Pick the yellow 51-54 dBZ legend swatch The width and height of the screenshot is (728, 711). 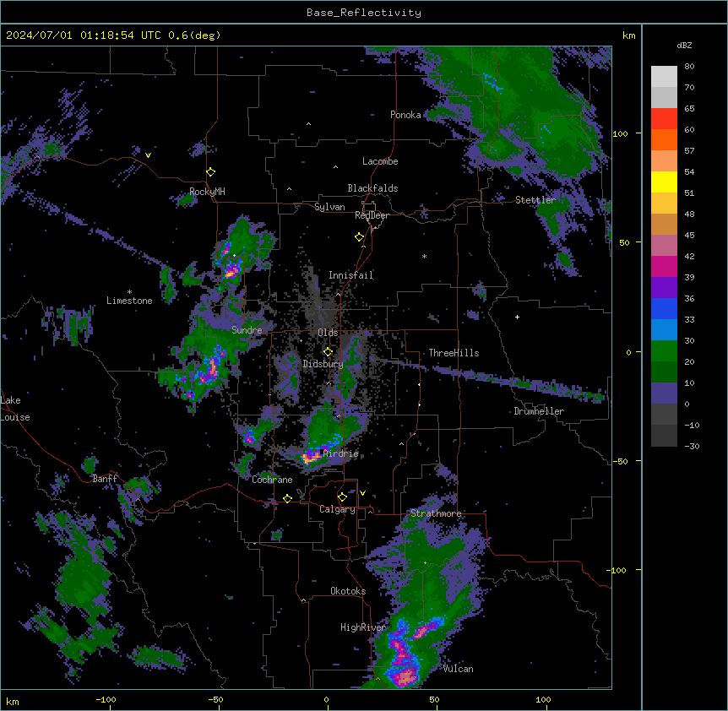664,182
